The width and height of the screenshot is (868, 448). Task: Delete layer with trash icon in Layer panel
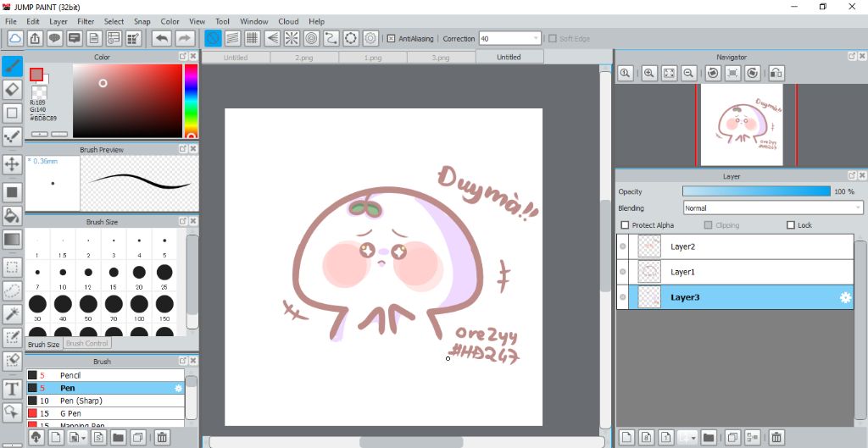point(776,437)
